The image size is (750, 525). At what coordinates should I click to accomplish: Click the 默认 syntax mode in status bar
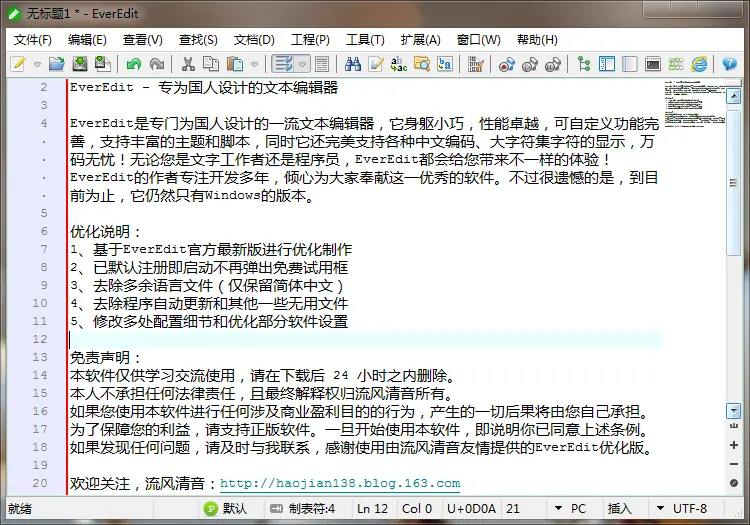pos(225,509)
